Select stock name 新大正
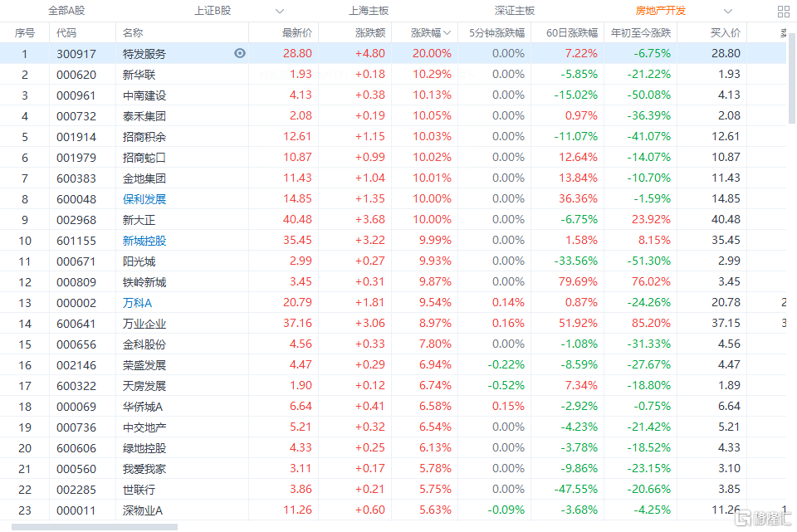The width and height of the screenshot is (797, 532). coord(139,220)
